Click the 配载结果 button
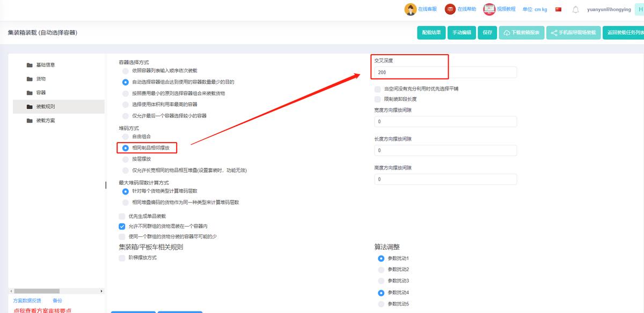 (431, 33)
